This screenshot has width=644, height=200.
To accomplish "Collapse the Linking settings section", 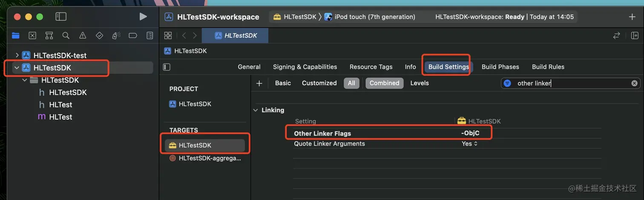I will [x=256, y=110].
